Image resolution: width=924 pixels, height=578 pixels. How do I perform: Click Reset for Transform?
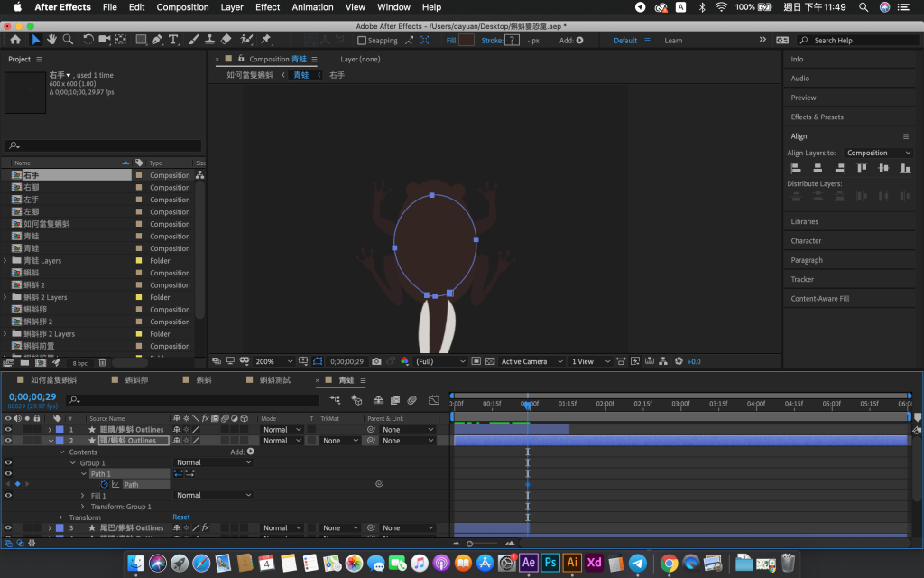(181, 517)
